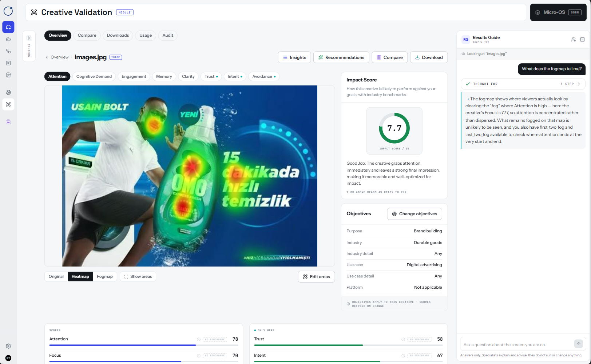Image resolution: width=591 pixels, height=364 pixels.
Task: Click the 'What does the fogmap tell me?' message
Action: pos(552,69)
